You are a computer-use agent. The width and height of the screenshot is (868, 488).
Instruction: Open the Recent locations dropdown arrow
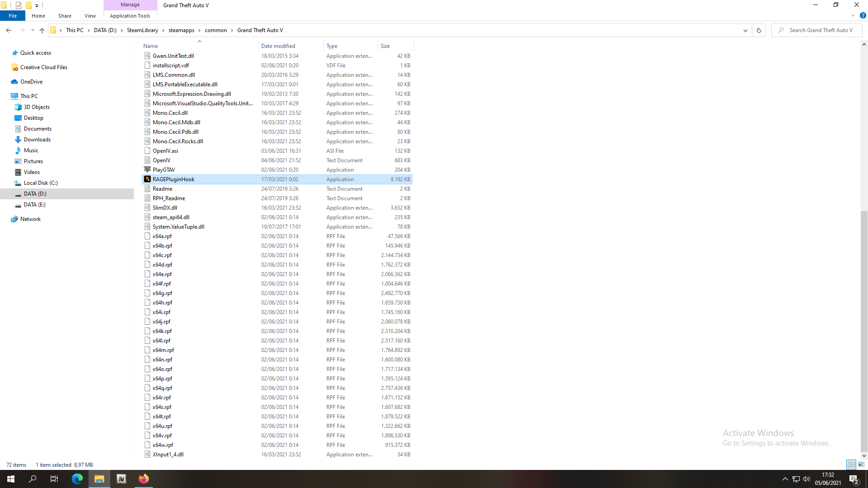click(x=33, y=30)
